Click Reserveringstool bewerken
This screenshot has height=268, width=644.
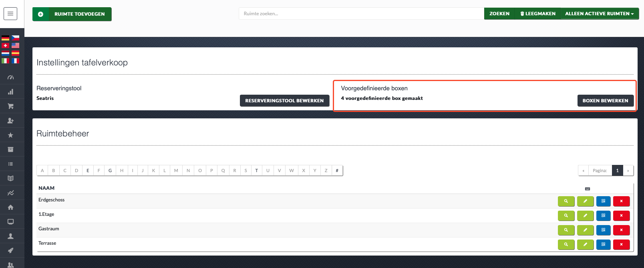pyautogui.click(x=284, y=101)
